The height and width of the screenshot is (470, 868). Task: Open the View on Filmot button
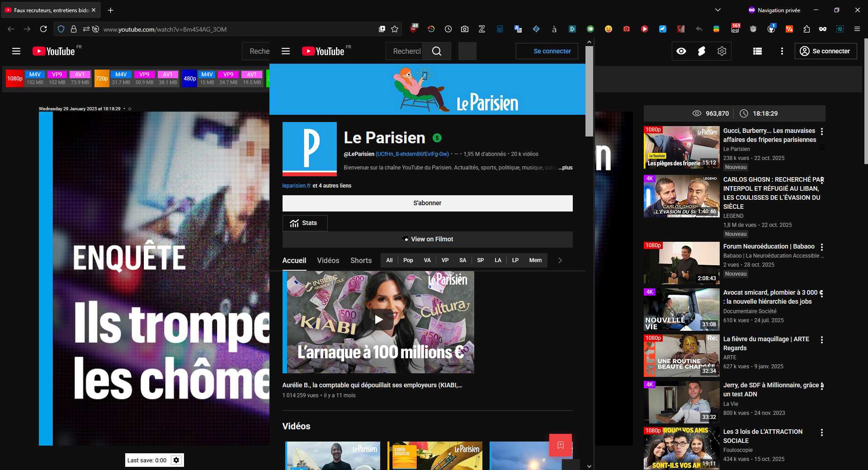point(427,239)
